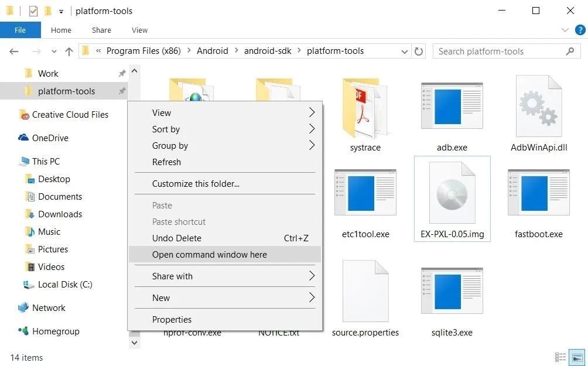Click navigation pane scrollbar up arrow

(x=135, y=71)
